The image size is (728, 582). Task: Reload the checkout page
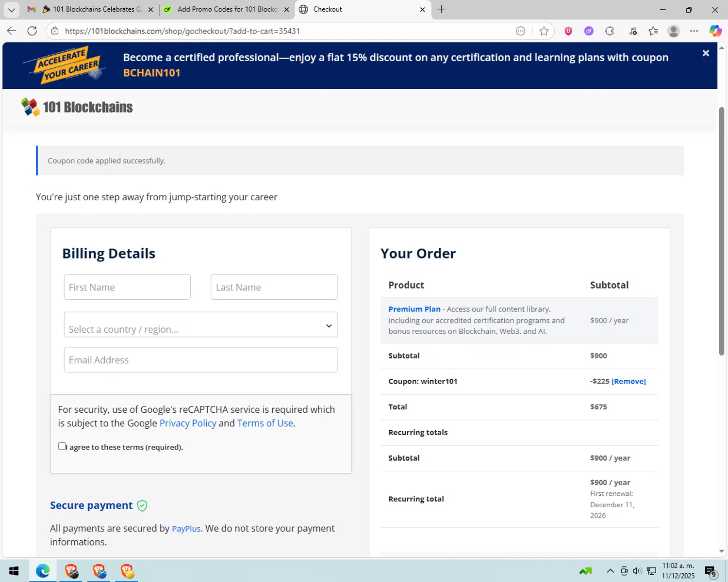(32, 31)
